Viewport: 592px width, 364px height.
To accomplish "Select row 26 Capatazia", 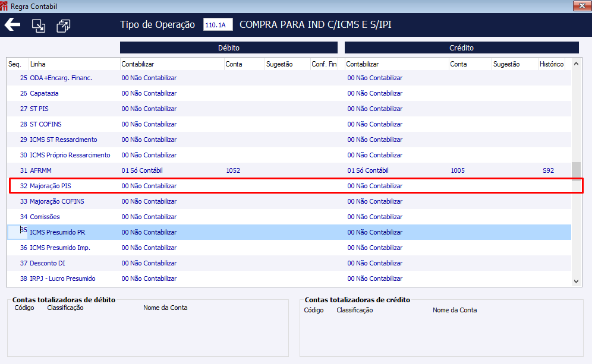I will pyautogui.click(x=289, y=93).
